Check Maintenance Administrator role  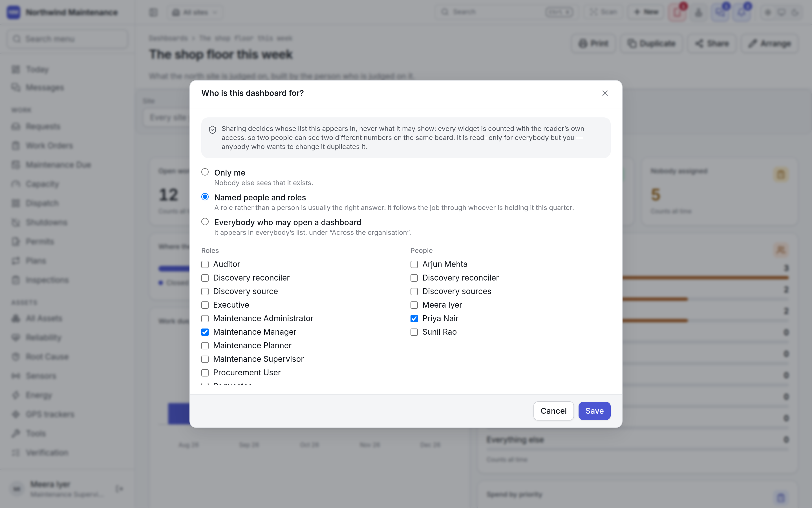[205, 319]
